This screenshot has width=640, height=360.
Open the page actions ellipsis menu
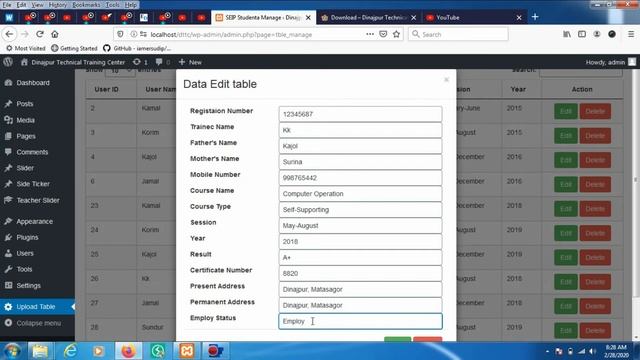(370, 34)
